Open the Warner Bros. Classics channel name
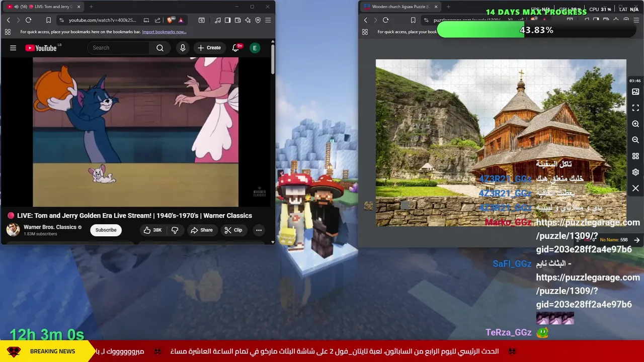The width and height of the screenshot is (644, 362). 50,227
